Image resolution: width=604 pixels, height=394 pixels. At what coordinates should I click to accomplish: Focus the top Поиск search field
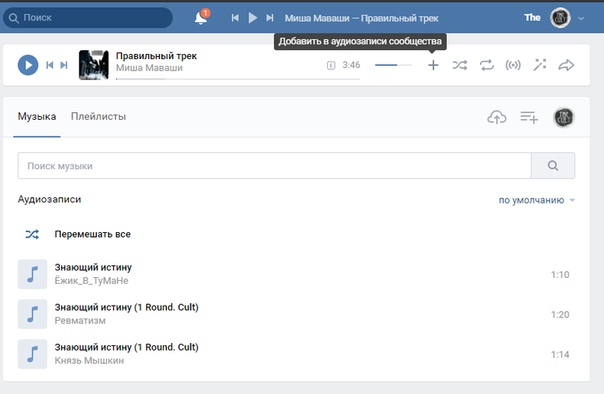(88, 18)
